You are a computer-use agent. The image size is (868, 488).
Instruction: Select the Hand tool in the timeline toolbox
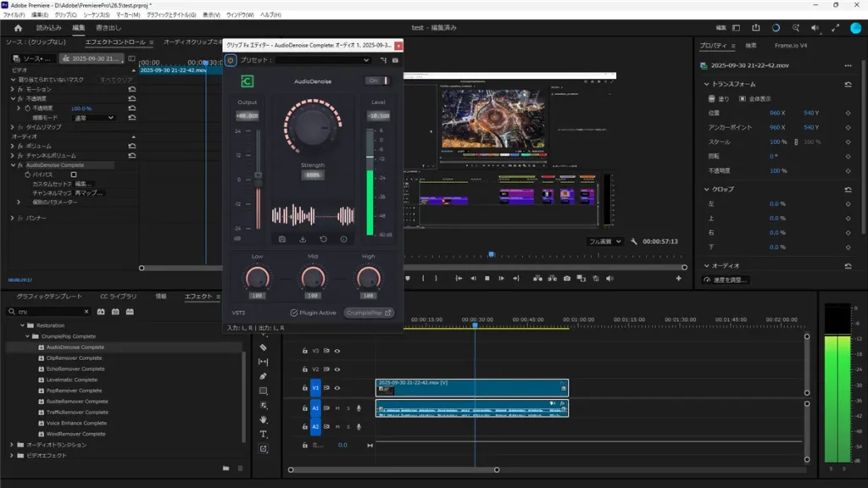pyautogui.click(x=264, y=420)
